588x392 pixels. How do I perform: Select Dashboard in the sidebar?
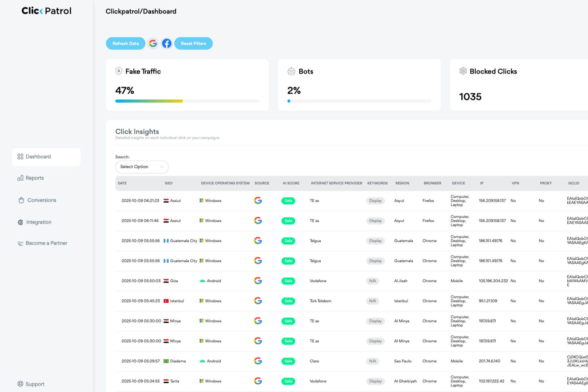38,156
